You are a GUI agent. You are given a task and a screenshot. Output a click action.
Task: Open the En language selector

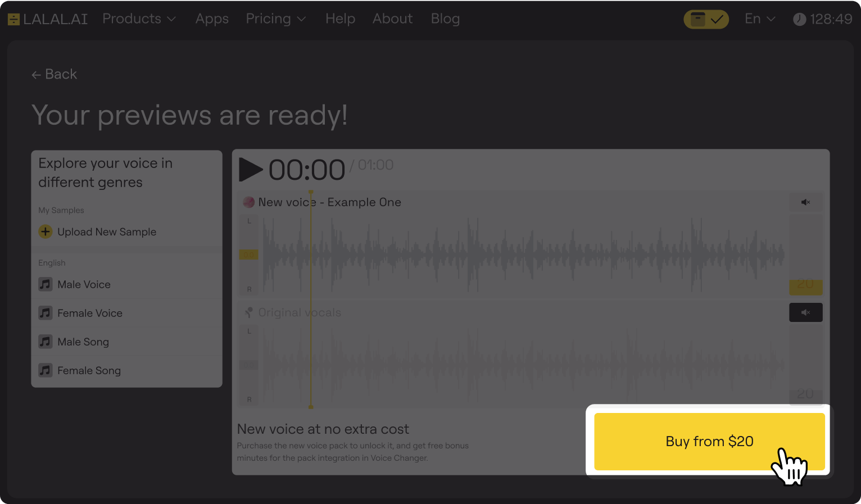759,19
